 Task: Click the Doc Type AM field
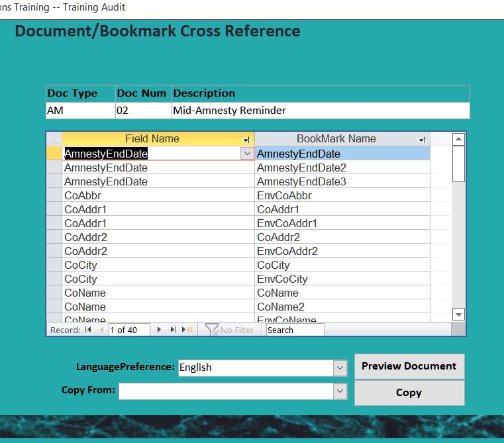[81, 111]
